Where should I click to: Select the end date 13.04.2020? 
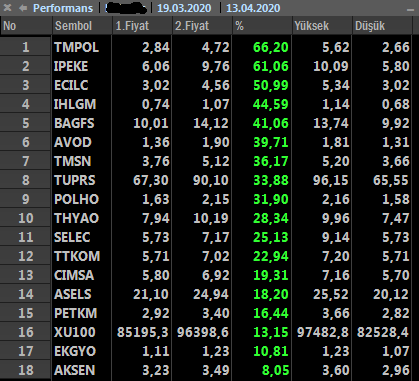pyautogui.click(x=253, y=8)
